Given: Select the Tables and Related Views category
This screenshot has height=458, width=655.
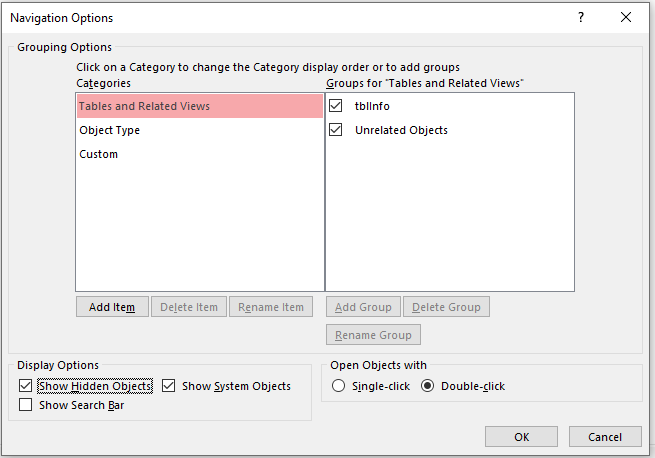Looking at the screenshot, I should (x=200, y=106).
